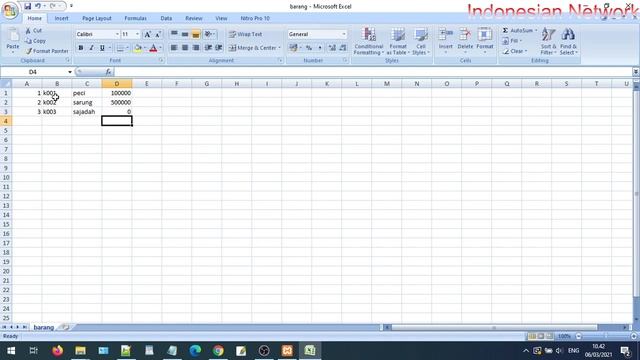Switch to Formulas tab
Image resolution: width=640 pixels, height=360 pixels.
coord(136,18)
